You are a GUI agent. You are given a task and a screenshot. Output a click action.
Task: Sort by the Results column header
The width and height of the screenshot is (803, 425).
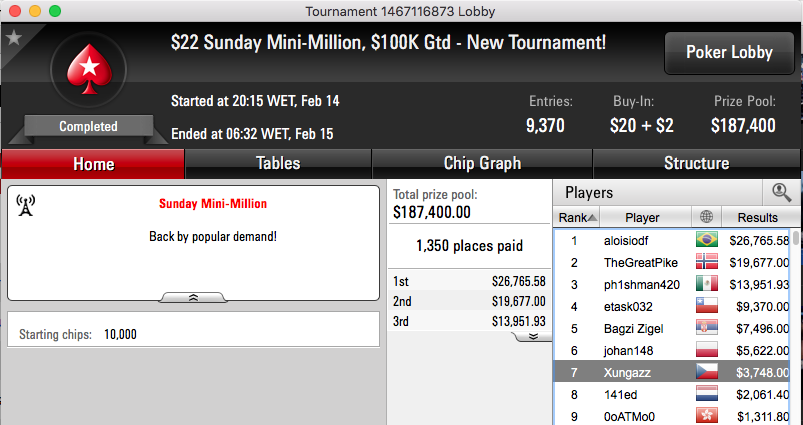(x=757, y=217)
